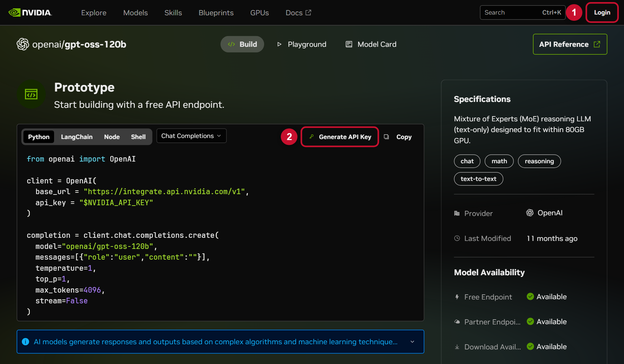Click the Free Endpoint lightning icon
This screenshot has width=624, height=364.
(457, 297)
